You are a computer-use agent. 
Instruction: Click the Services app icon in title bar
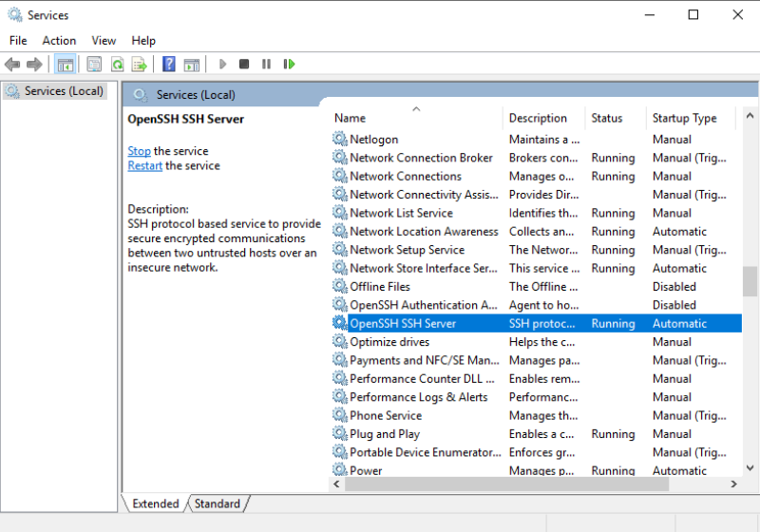pyautogui.click(x=14, y=15)
